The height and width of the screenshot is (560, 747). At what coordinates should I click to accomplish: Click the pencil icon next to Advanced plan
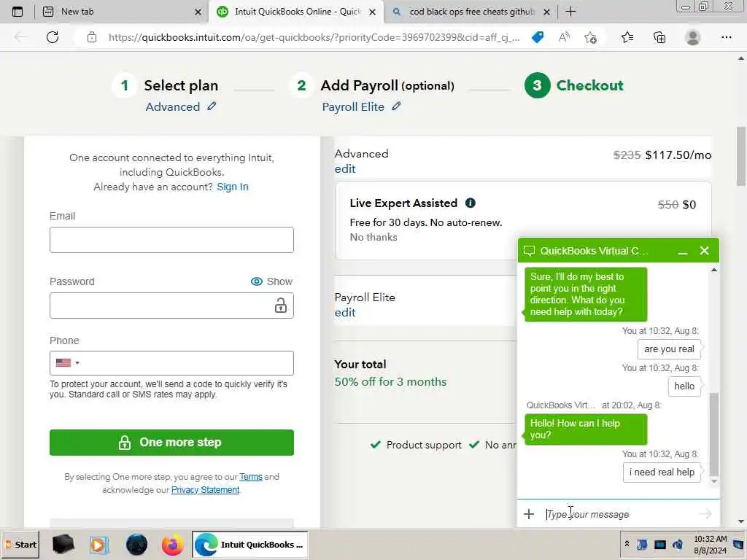[x=212, y=106]
